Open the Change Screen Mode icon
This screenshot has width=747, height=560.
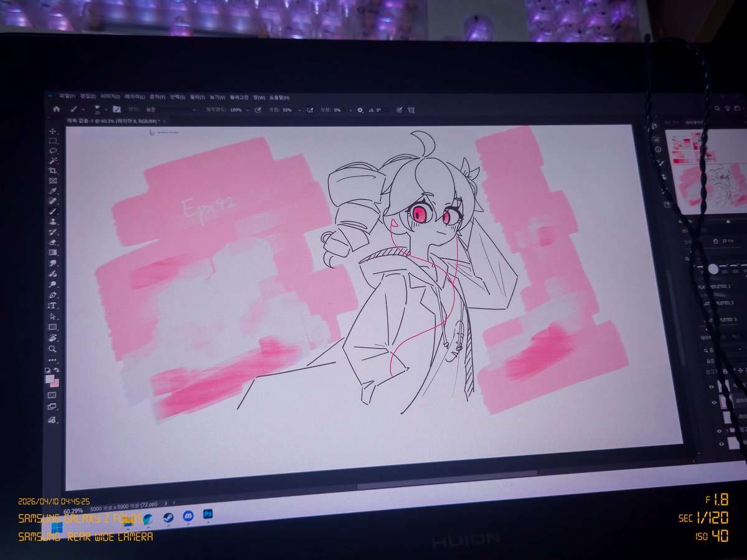pos(52,406)
